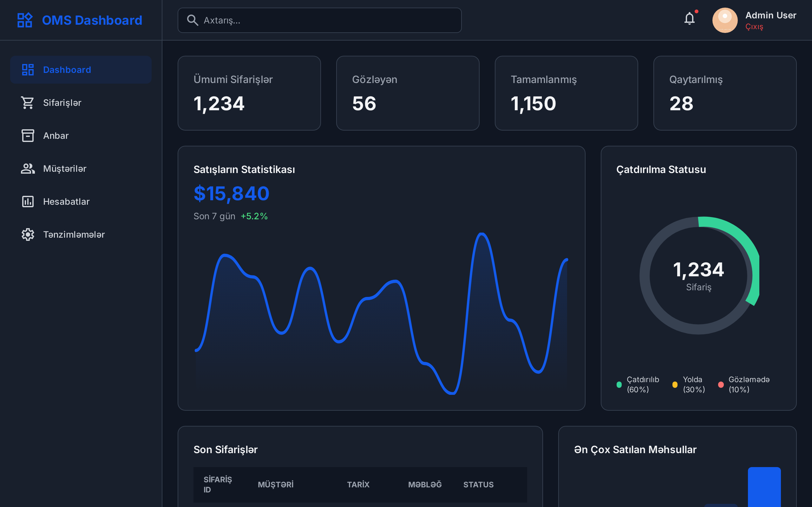Click the Anbar archive box icon
Viewport: 812px width, 507px height.
point(28,136)
